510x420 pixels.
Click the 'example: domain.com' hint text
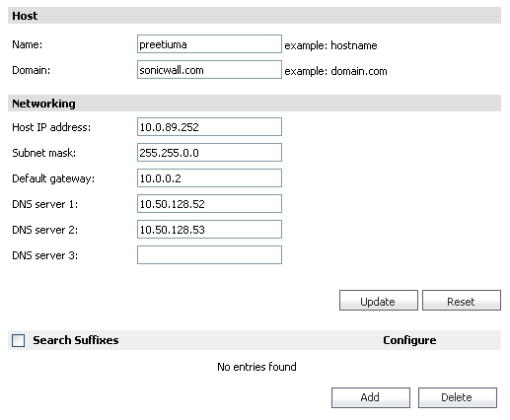coord(335,71)
